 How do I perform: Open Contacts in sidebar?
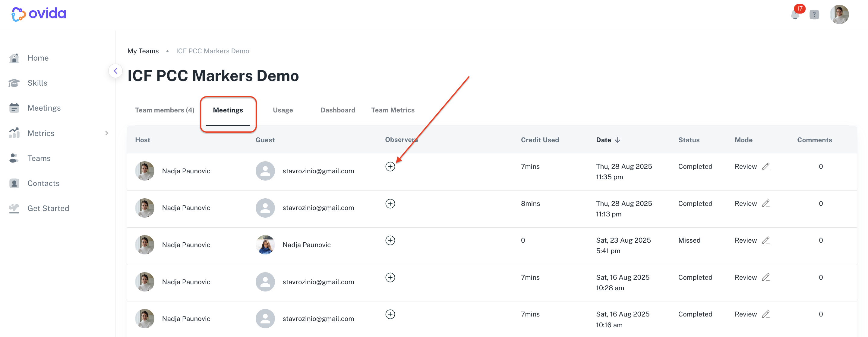[43, 183]
